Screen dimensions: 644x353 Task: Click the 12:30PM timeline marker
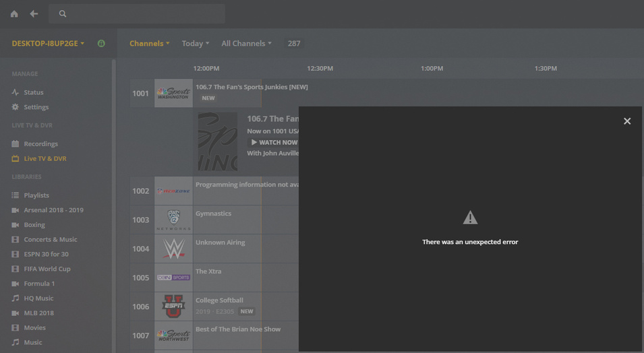tap(320, 69)
